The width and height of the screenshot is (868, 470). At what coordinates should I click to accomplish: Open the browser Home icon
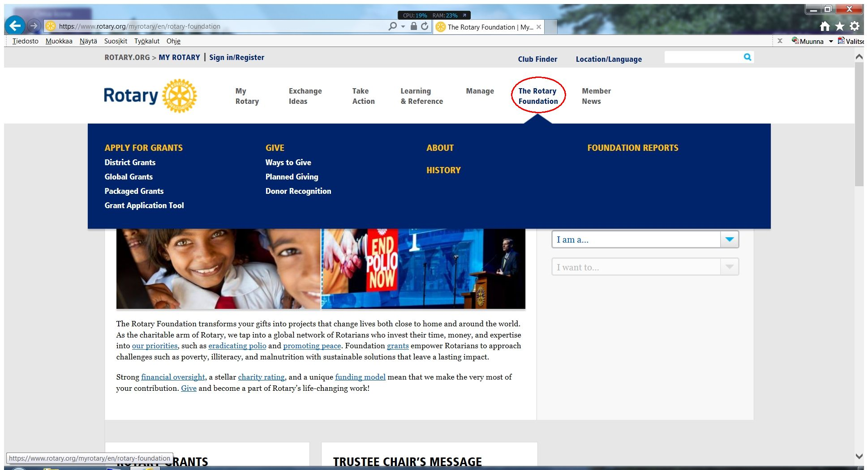[825, 26]
